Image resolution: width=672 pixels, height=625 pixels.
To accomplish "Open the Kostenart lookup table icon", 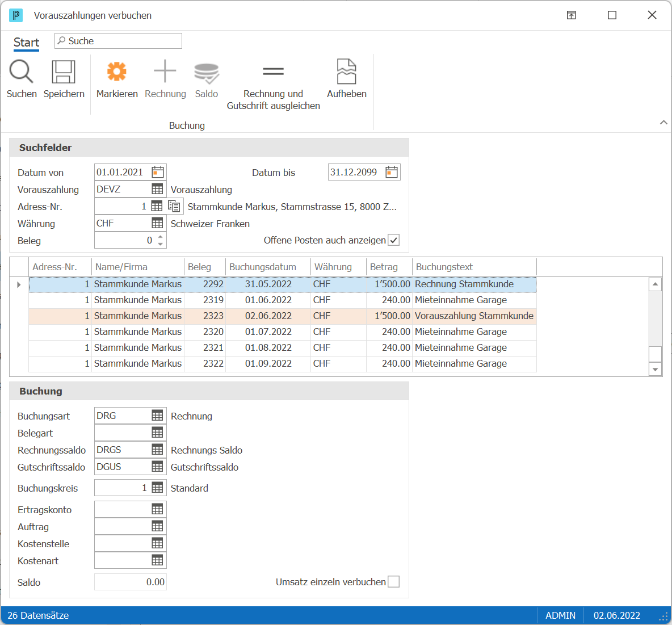I will coord(157,560).
